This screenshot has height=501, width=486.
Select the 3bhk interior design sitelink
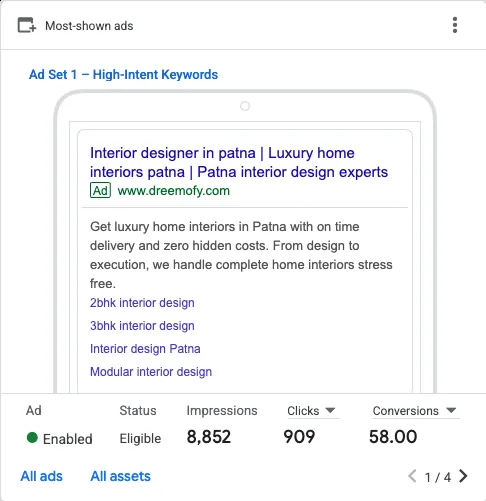pyautogui.click(x=142, y=326)
